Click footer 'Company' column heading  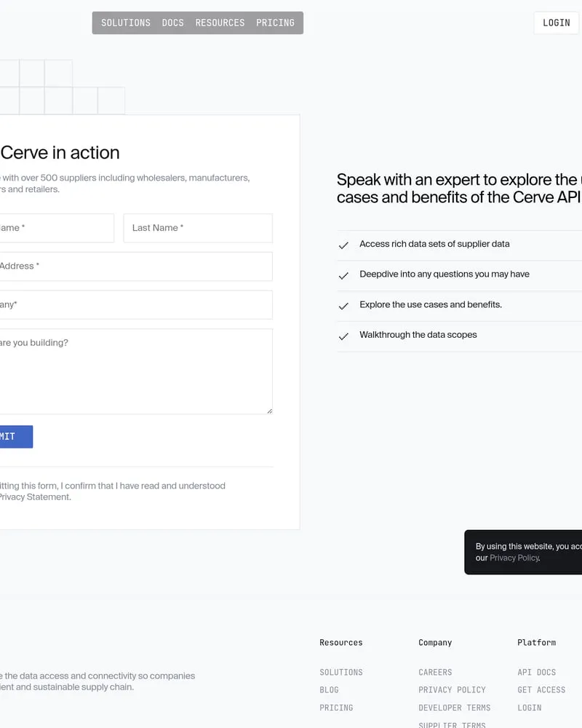435,643
